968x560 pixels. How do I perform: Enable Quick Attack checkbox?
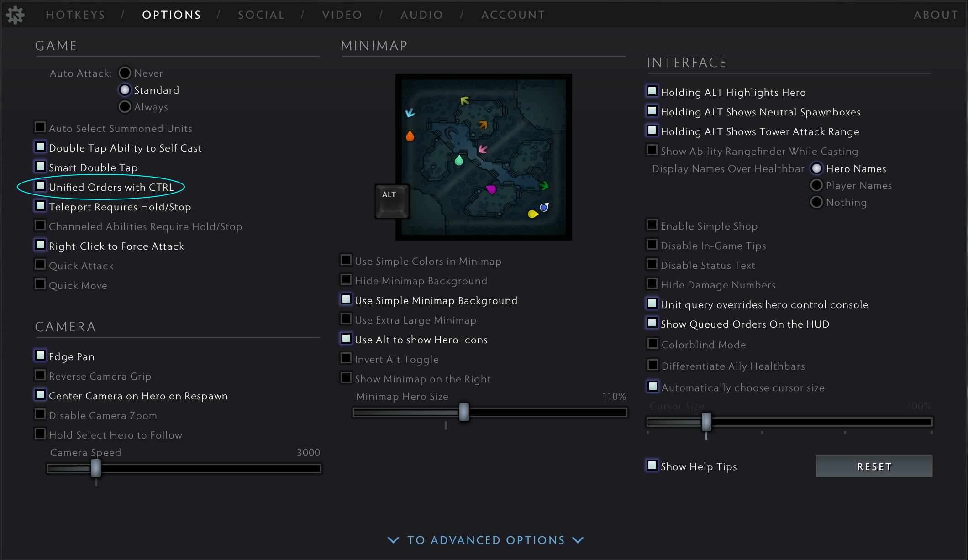(40, 265)
